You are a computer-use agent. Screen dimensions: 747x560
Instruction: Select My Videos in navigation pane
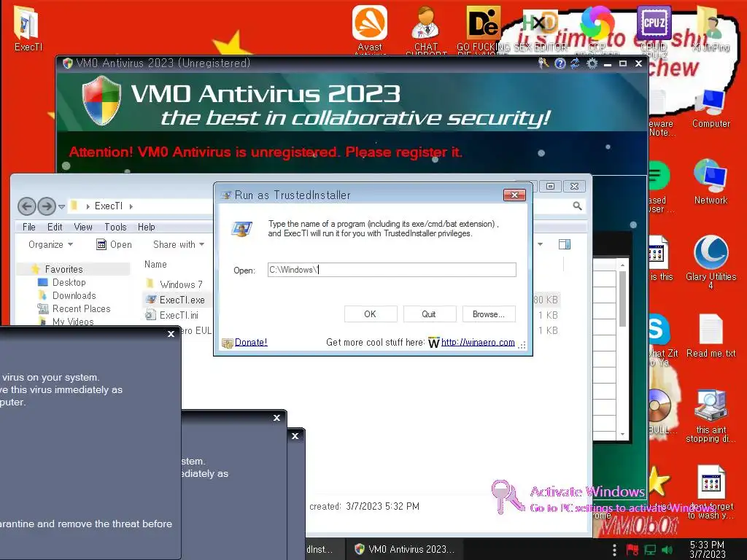[x=72, y=321]
